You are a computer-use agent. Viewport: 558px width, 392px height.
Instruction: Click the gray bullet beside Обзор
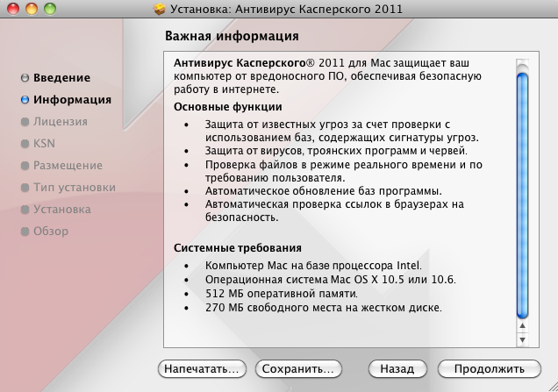click(25, 232)
